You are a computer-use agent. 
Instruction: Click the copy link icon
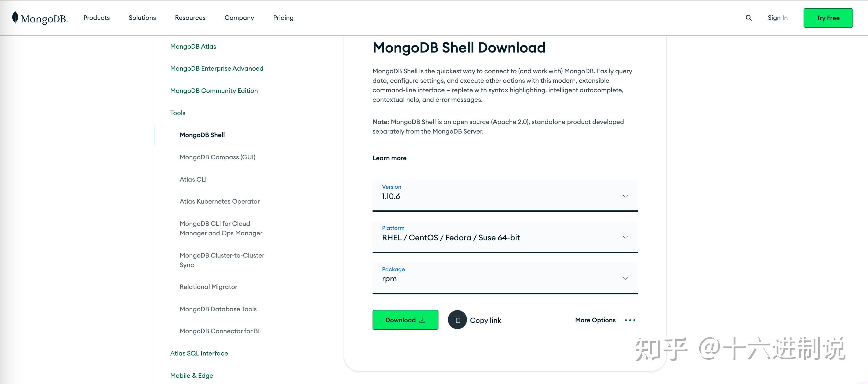click(457, 320)
